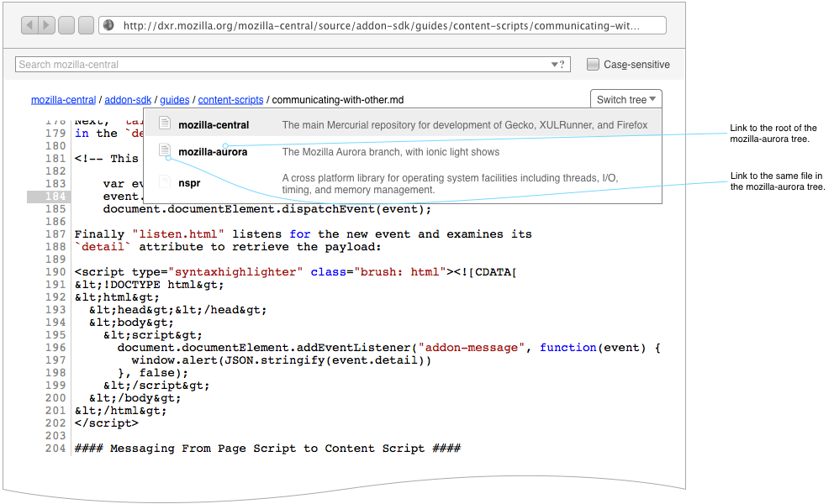
Task: Open the mozilla-central breadcrumb link
Action: pos(63,100)
